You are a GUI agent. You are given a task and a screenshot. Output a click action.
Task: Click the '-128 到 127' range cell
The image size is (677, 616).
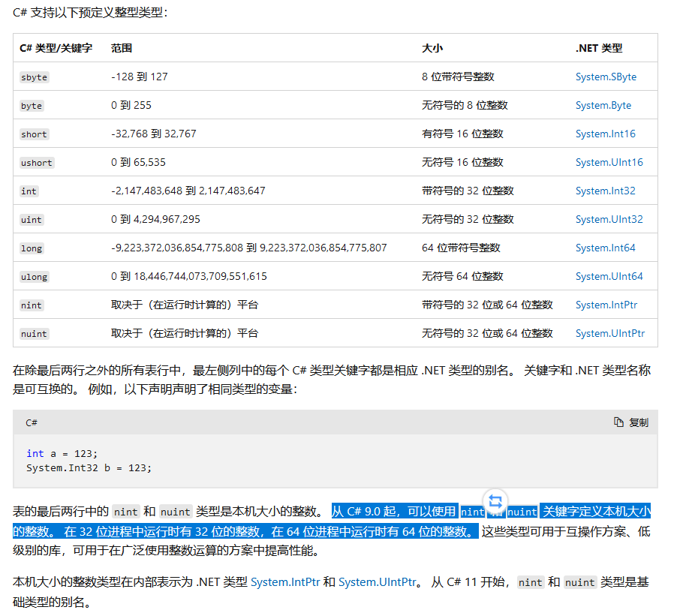pyautogui.click(x=140, y=77)
